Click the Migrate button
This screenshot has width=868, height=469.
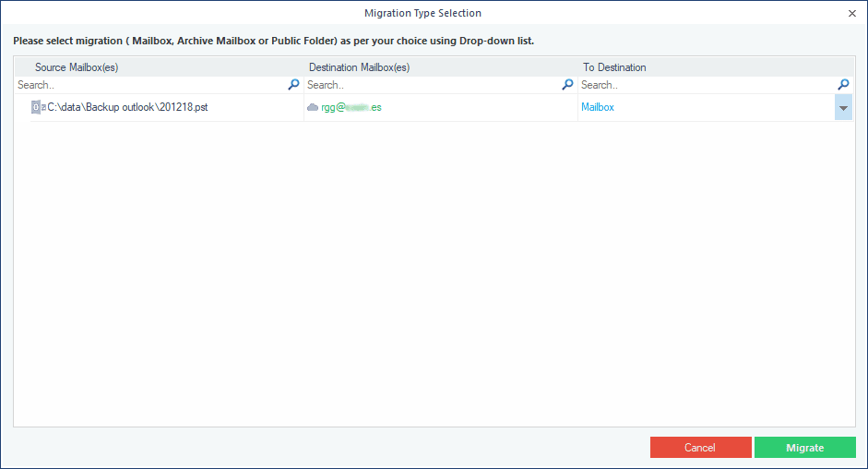point(805,448)
